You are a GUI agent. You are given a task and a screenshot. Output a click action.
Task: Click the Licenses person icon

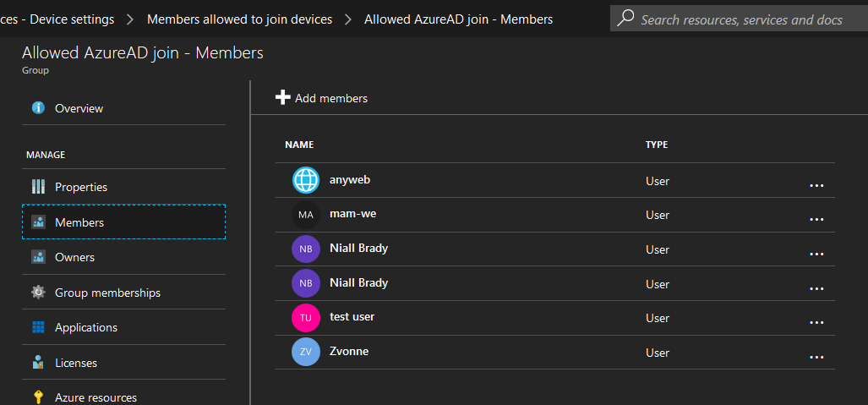(x=38, y=363)
